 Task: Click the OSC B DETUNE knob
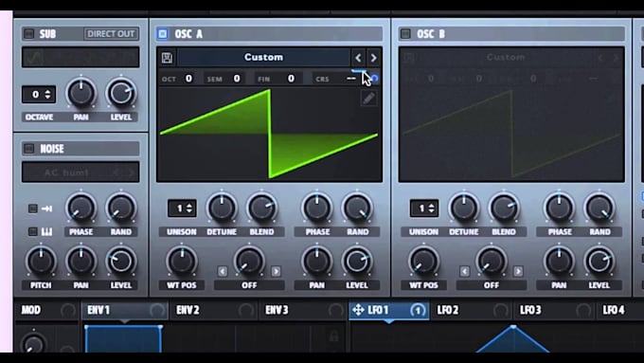point(464,208)
